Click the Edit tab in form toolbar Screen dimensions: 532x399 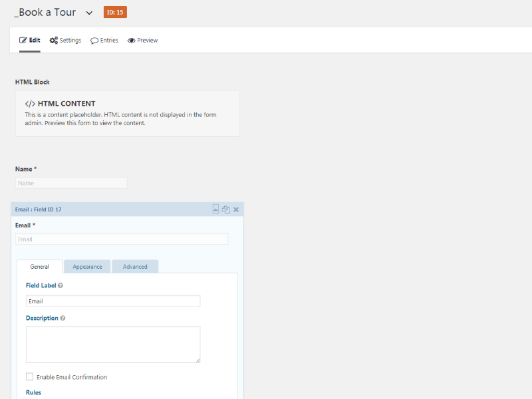click(30, 41)
